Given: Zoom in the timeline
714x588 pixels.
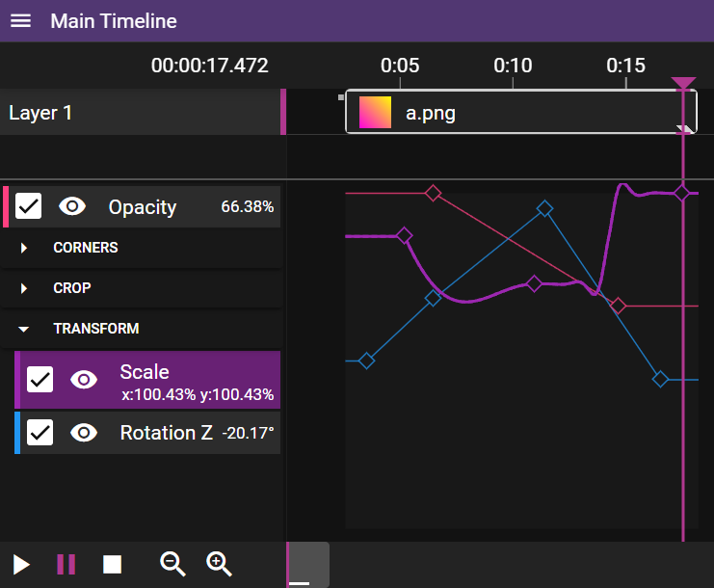Looking at the screenshot, I should tap(219, 564).
